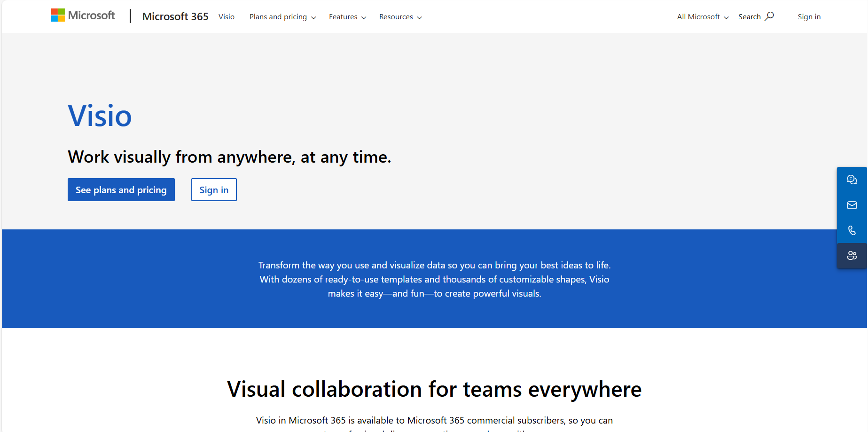Open the chat with sales icon
The height and width of the screenshot is (432, 868).
(852, 180)
